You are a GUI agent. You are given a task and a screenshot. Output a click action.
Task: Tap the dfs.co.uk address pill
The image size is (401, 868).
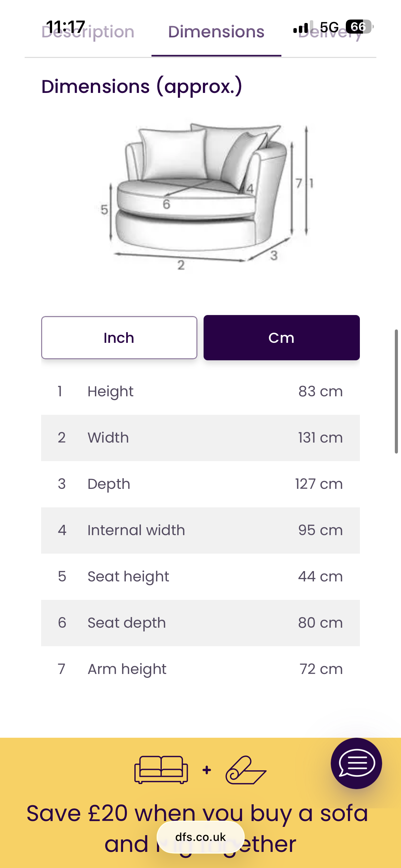200,837
